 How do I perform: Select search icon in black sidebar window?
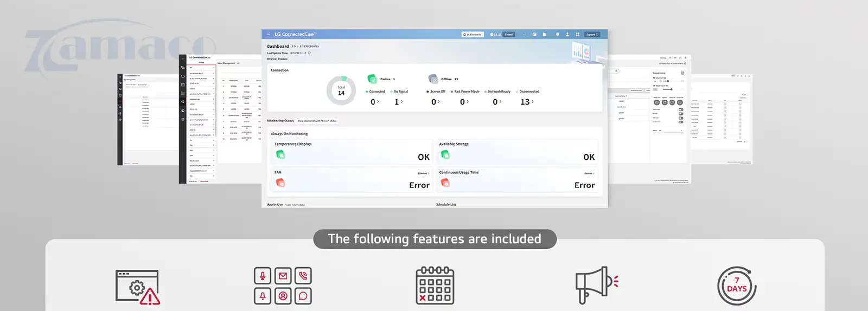(x=183, y=101)
